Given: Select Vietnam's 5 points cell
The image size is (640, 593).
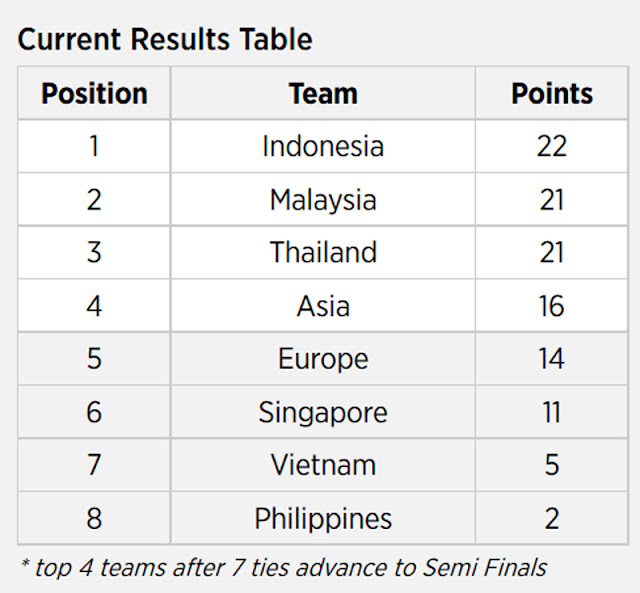Looking at the screenshot, I should tap(551, 465).
